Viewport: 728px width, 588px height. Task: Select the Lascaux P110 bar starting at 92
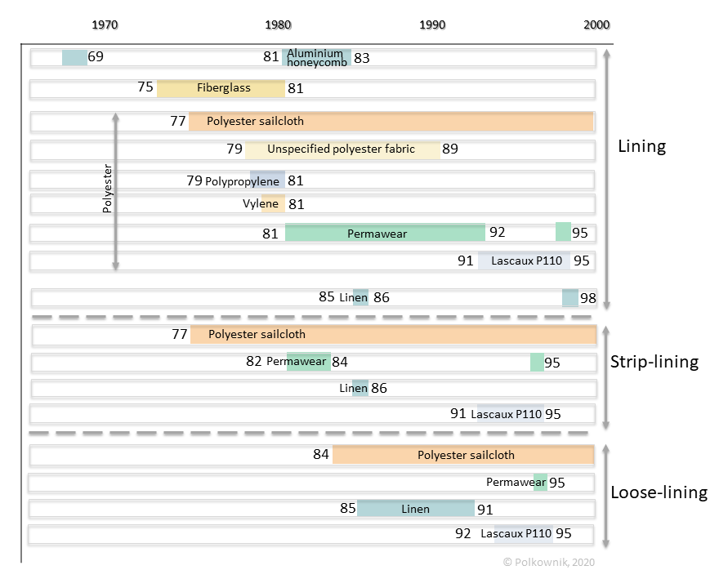[523, 534]
